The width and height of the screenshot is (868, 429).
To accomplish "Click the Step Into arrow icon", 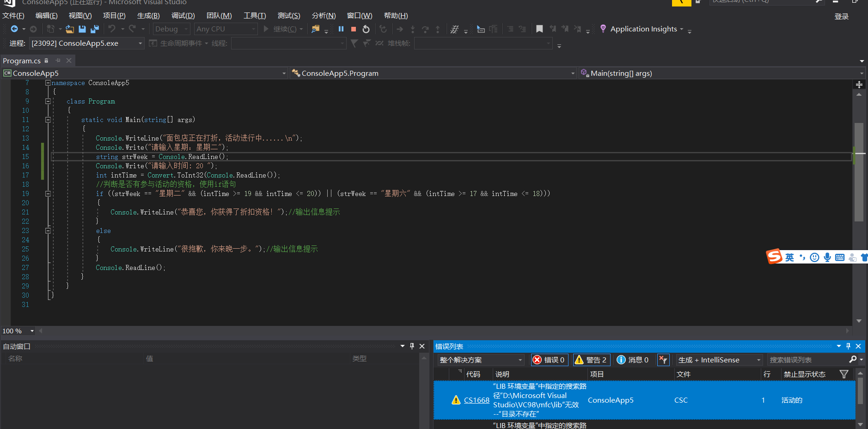I will [413, 29].
